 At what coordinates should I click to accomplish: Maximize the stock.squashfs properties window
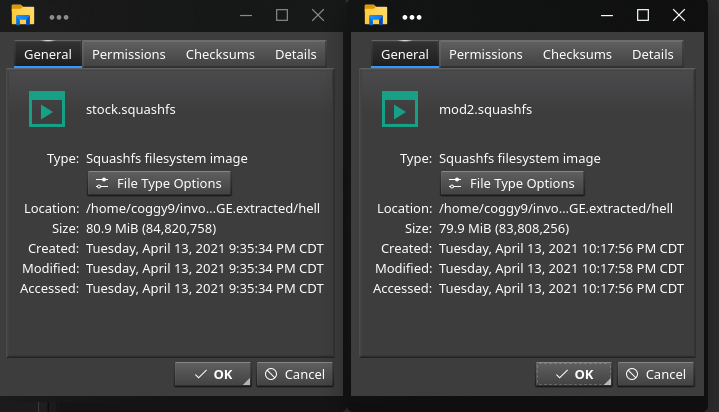282,15
